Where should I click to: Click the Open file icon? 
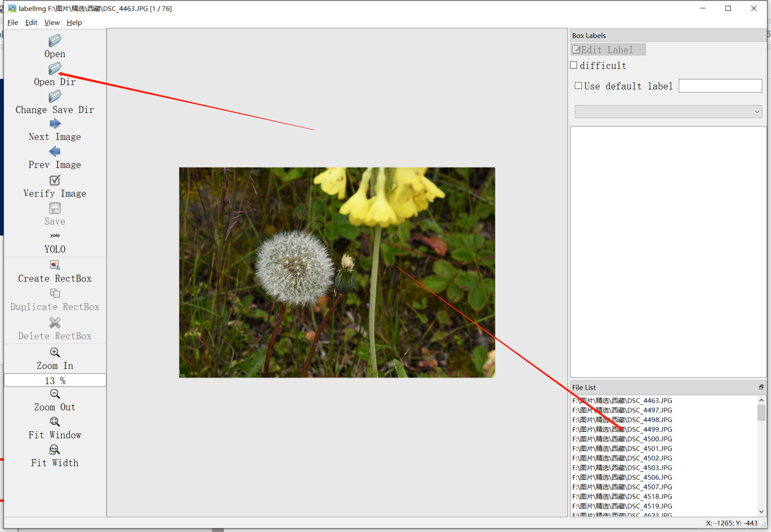pos(55,41)
